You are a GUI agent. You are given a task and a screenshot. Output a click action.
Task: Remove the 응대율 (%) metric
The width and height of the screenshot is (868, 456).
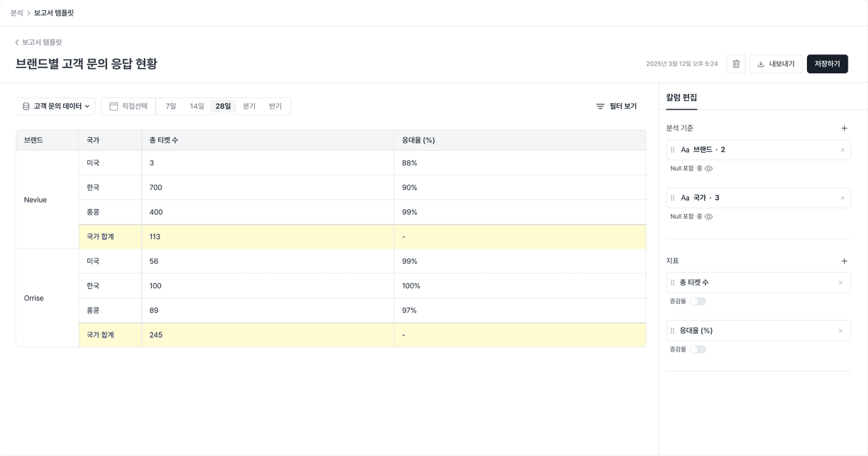click(841, 330)
